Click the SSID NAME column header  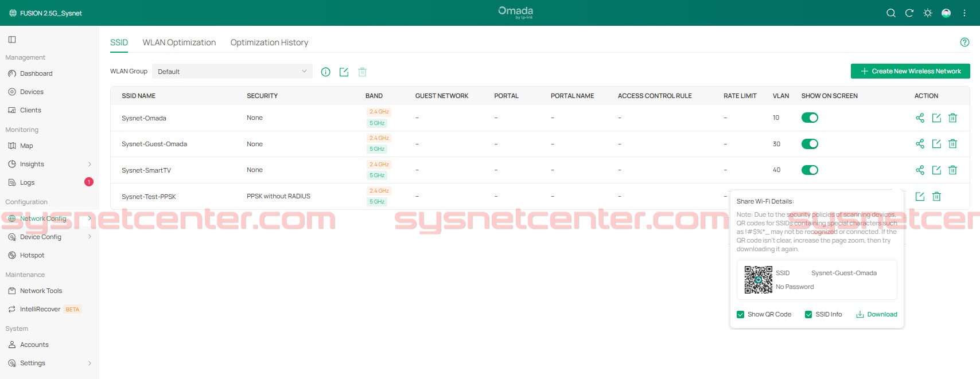coord(138,96)
